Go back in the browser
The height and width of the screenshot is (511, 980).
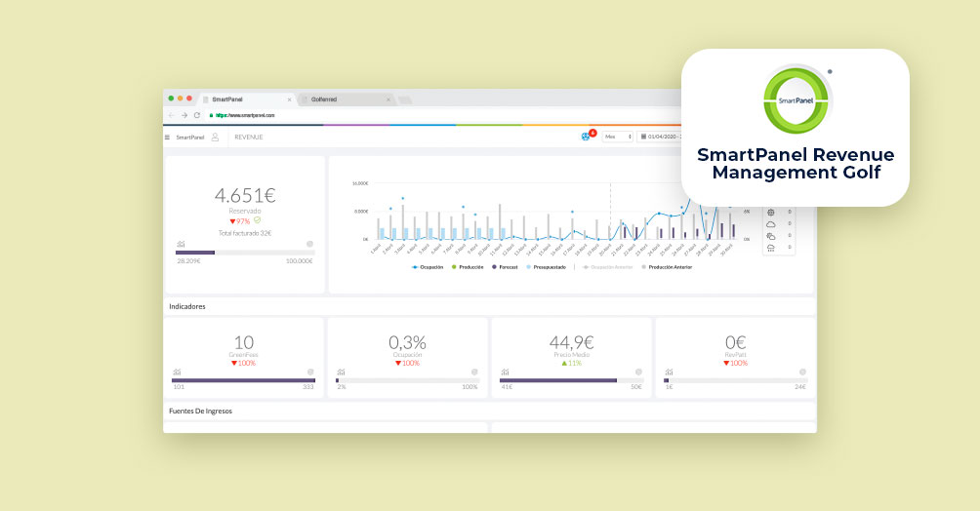point(172,115)
